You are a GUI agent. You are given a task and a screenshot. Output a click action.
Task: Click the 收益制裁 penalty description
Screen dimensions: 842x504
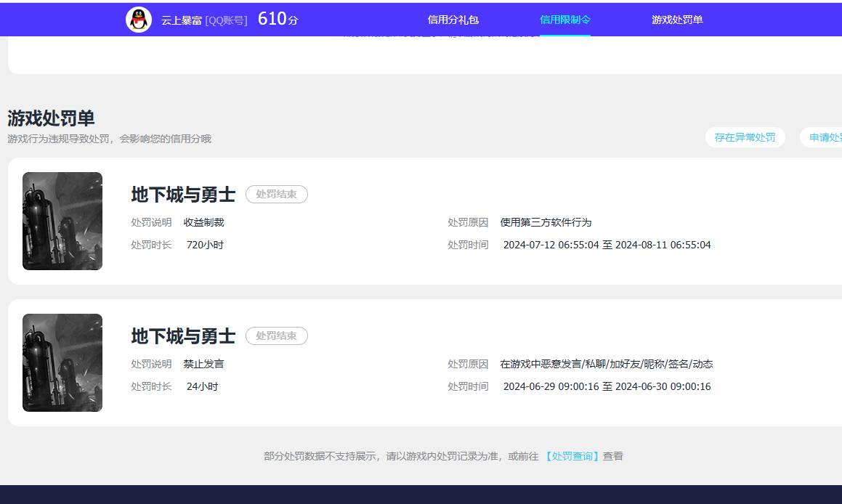203,222
